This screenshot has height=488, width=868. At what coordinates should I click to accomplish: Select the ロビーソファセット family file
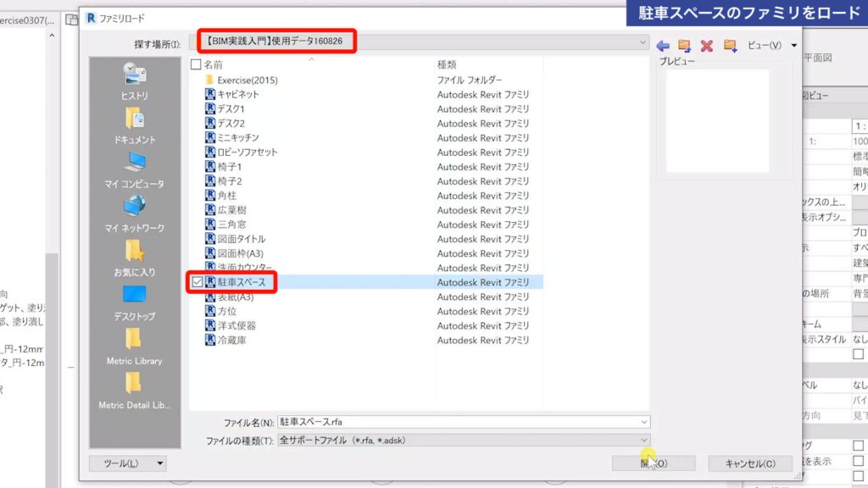[247, 152]
